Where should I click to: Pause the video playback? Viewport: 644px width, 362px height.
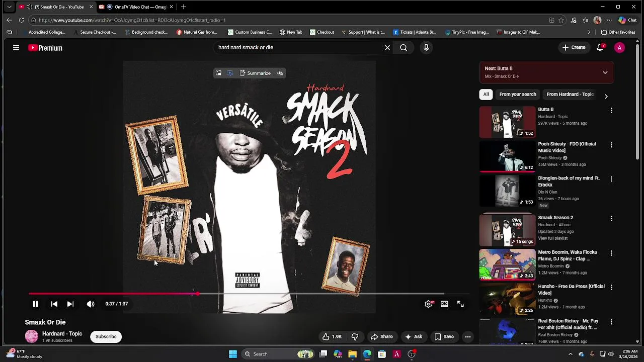(x=35, y=304)
